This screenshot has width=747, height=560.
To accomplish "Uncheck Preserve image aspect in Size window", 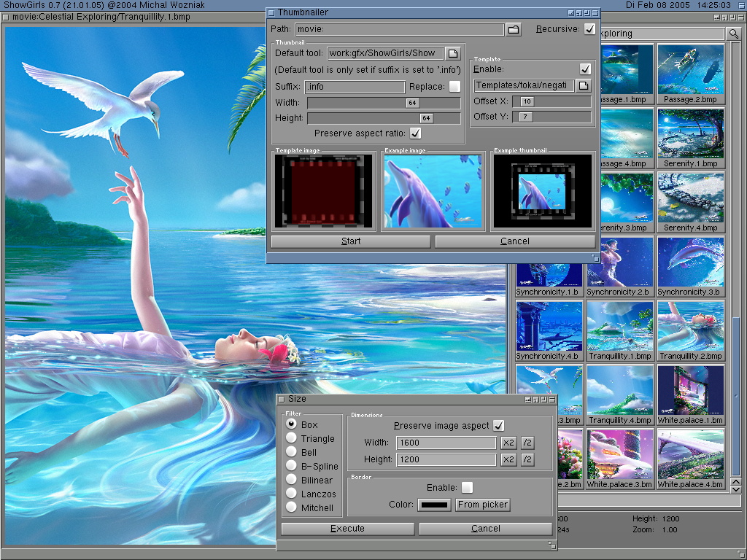I will coord(499,426).
